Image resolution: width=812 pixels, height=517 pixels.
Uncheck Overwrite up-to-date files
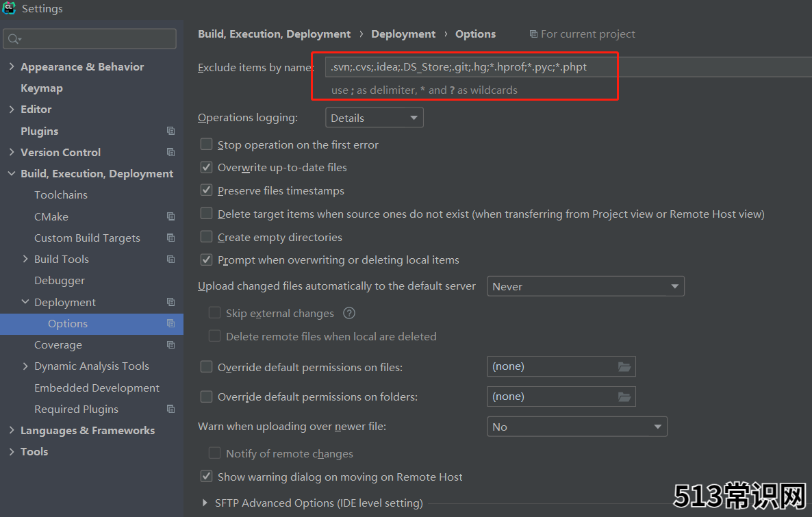pyautogui.click(x=206, y=167)
